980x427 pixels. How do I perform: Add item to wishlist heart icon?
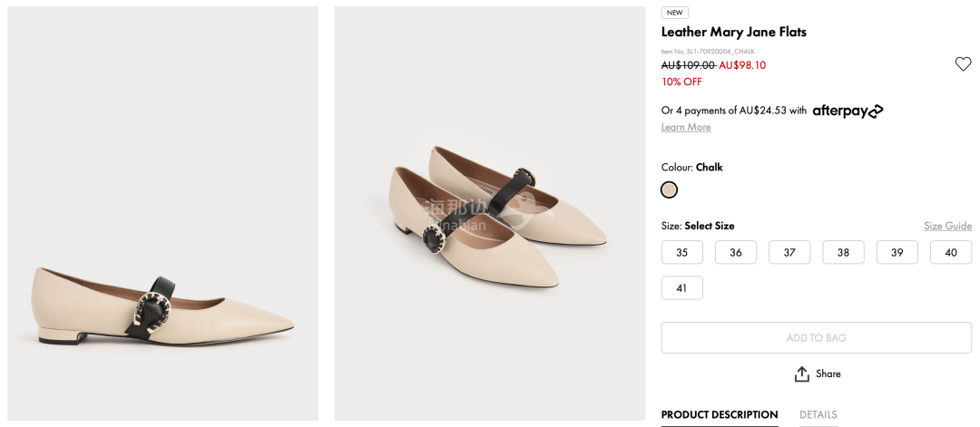pos(963,63)
